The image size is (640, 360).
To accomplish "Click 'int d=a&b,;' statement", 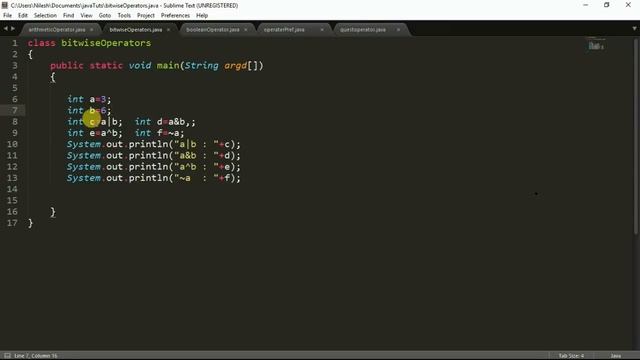I will point(165,122).
